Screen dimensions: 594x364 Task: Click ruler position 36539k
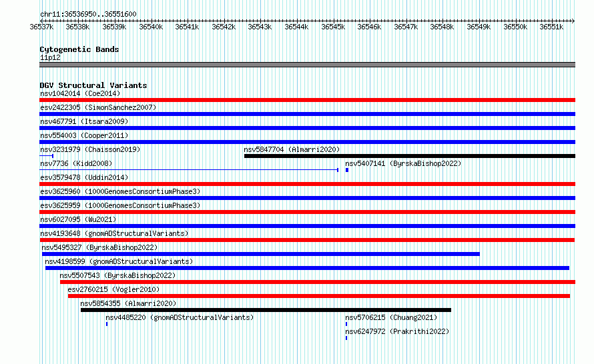click(114, 27)
